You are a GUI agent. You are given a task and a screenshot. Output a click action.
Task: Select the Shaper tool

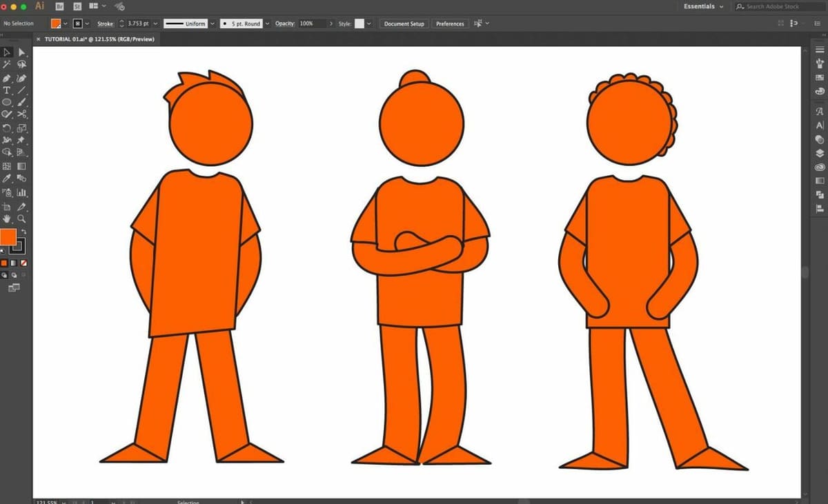pyautogui.click(x=7, y=114)
